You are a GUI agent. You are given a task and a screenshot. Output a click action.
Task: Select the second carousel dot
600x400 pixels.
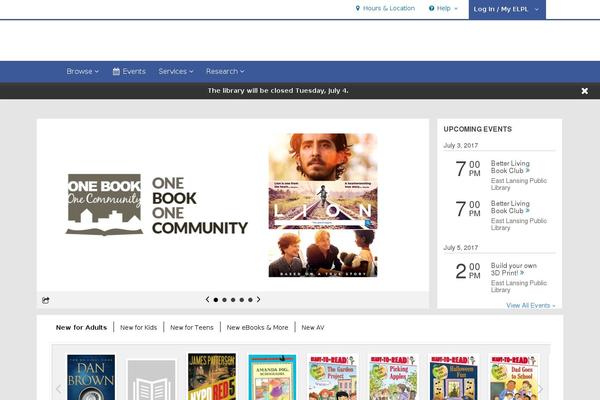(225, 300)
